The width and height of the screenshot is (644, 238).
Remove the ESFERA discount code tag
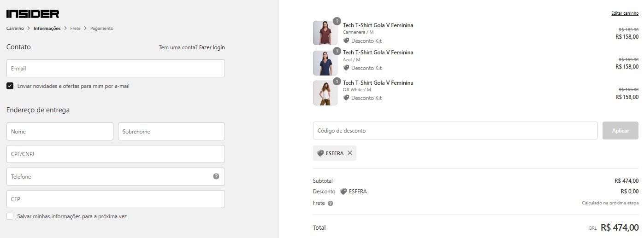(x=350, y=153)
